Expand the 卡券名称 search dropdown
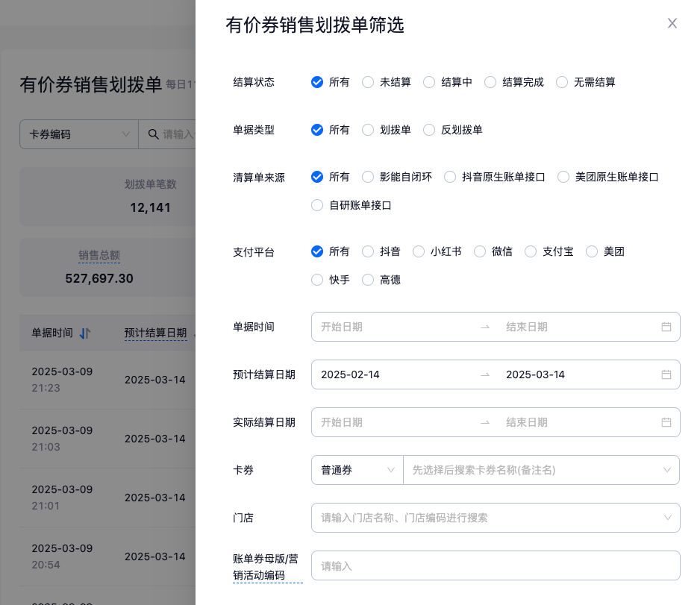The image size is (700, 605). tap(666, 470)
